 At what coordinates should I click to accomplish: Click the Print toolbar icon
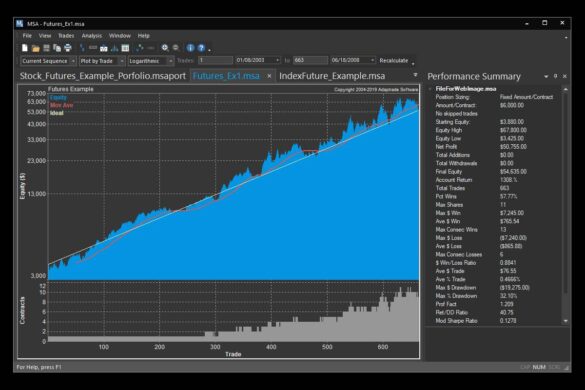pyautogui.click(x=68, y=48)
